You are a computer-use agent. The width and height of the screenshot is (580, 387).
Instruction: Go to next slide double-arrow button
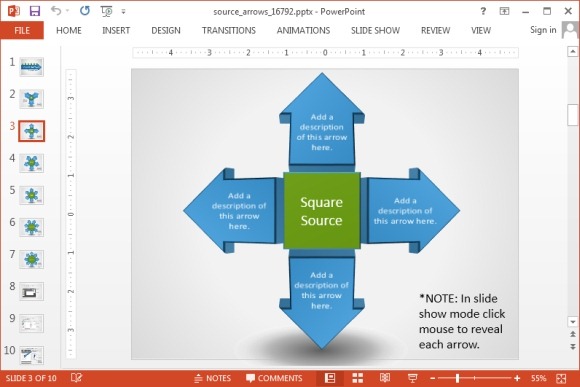pos(573,347)
